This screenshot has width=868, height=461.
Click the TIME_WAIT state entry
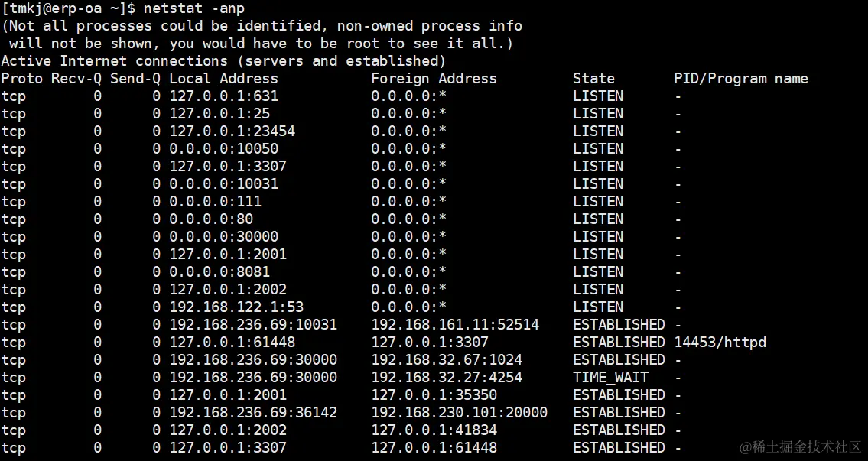(610, 378)
